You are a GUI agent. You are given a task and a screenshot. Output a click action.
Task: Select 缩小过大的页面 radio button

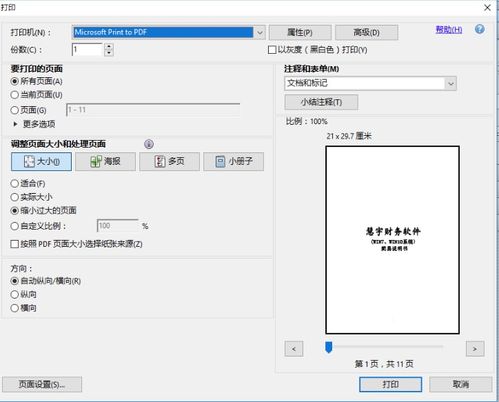[x=14, y=211]
